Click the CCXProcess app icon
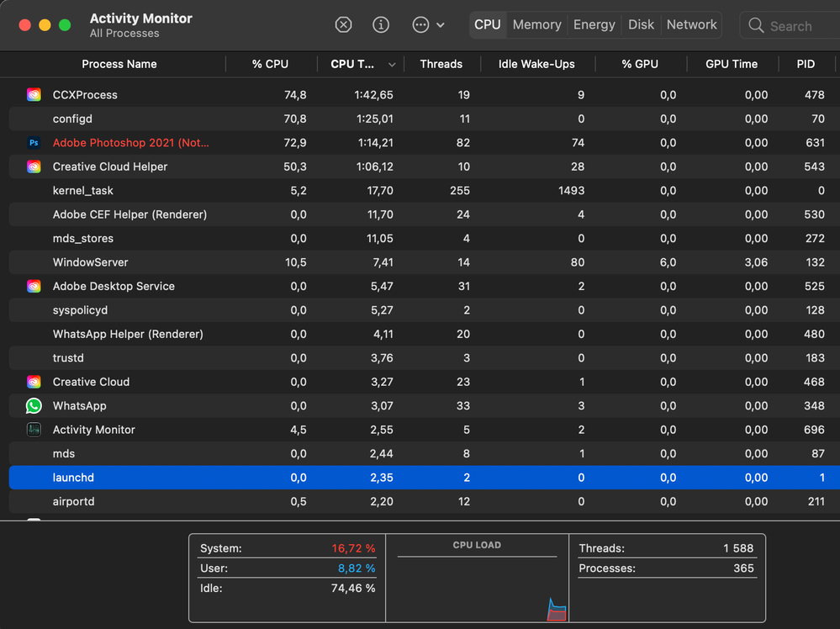This screenshot has height=629, width=840. point(34,95)
